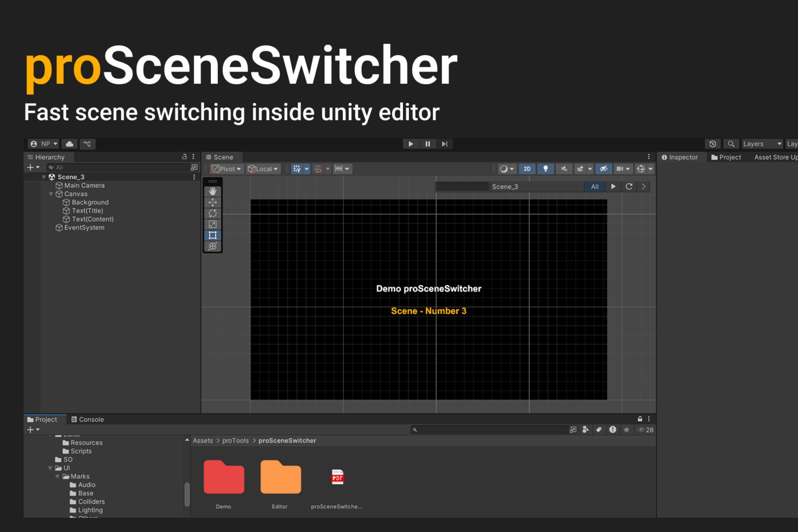The image size is (798, 532).
Task: Toggle 2D view mode in the Scene toolbar
Action: (x=527, y=169)
